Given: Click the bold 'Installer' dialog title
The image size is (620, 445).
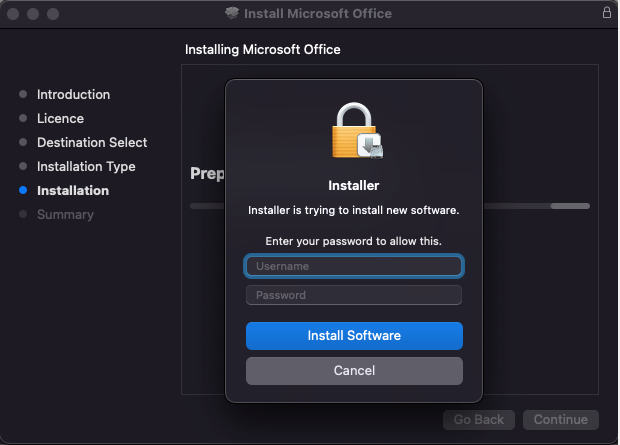Looking at the screenshot, I should pyautogui.click(x=353, y=186).
